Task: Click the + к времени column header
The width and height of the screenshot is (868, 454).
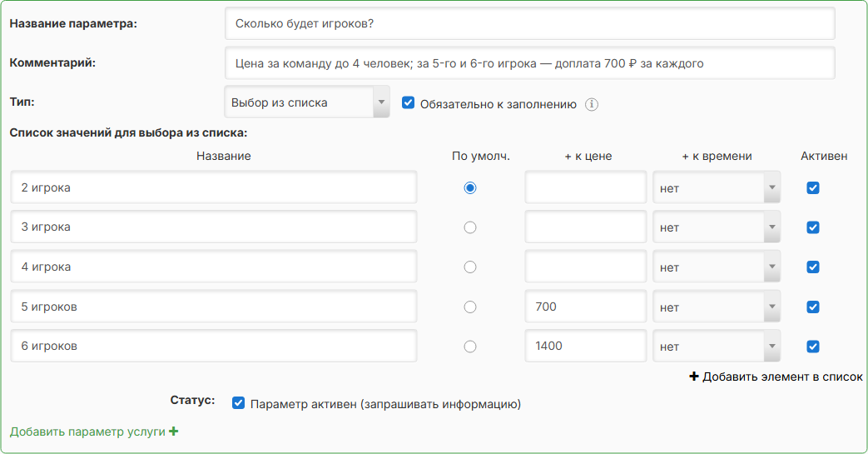Action: [717, 157]
